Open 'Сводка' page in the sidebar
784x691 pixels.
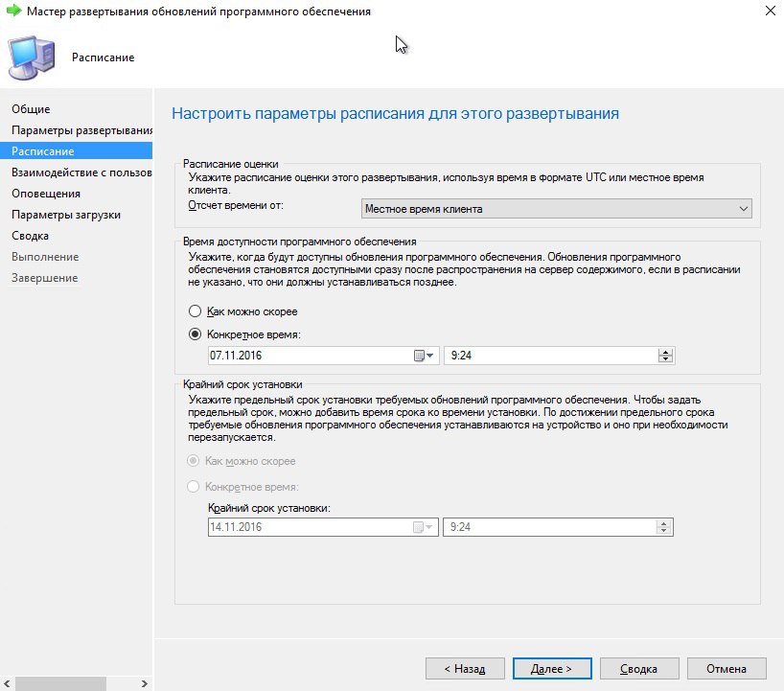[x=30, y=236]
